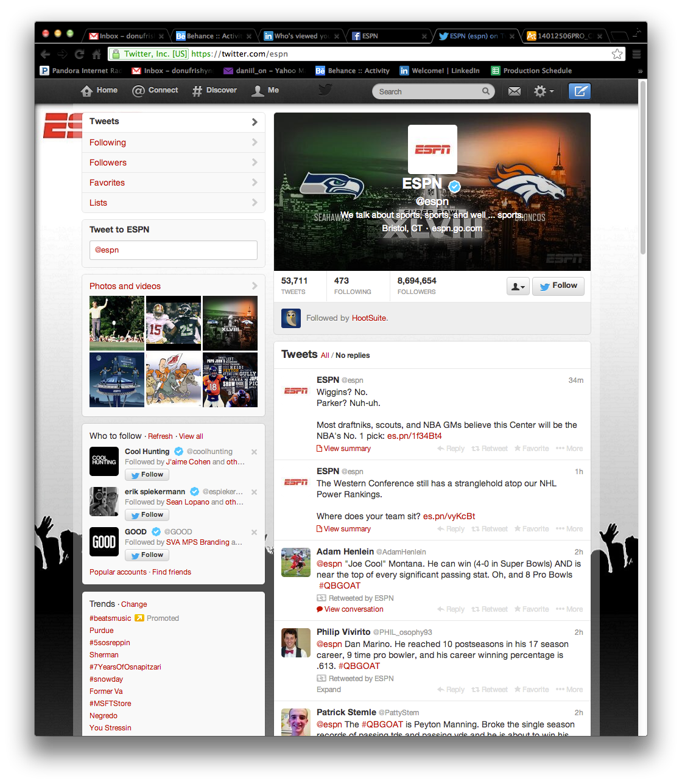Click the ESPN verified badge
This screenshot has height=784, width=682.
[x=455, y=186]
